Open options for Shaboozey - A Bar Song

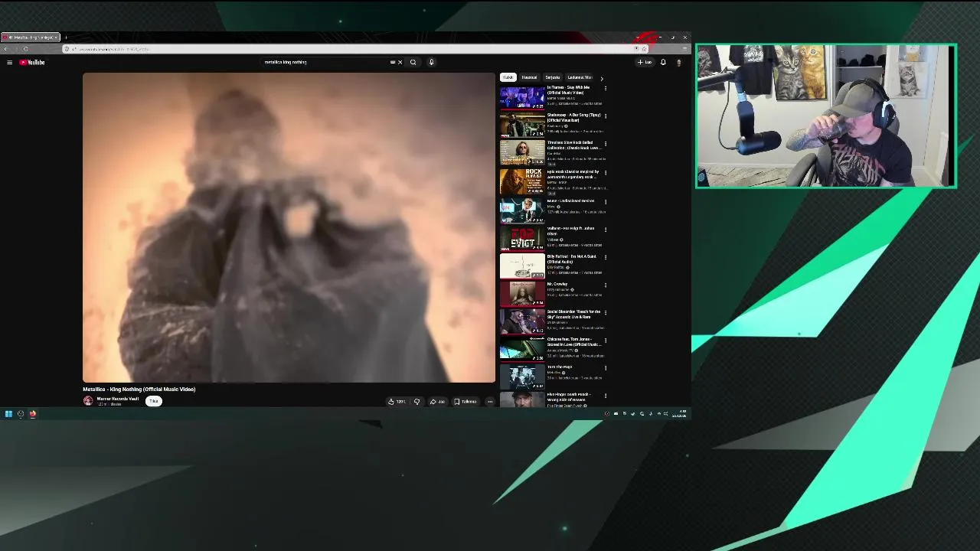click(x=606, y=116)
